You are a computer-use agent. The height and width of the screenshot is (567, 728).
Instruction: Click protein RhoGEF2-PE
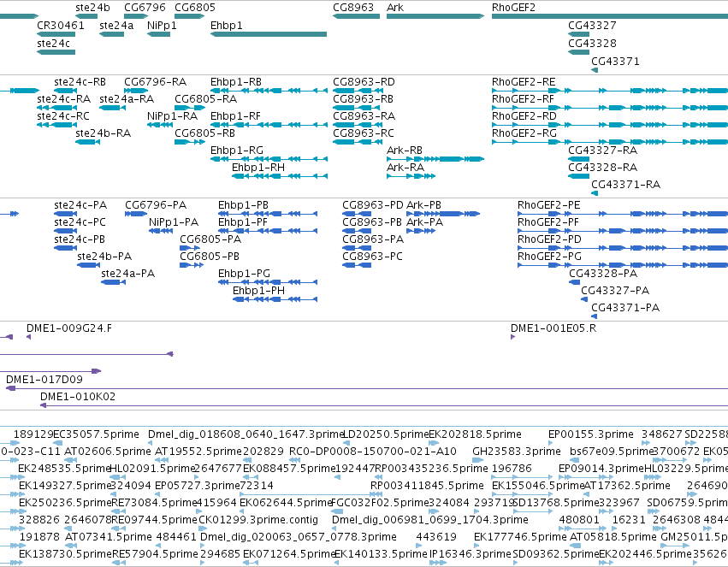(549, 205)
